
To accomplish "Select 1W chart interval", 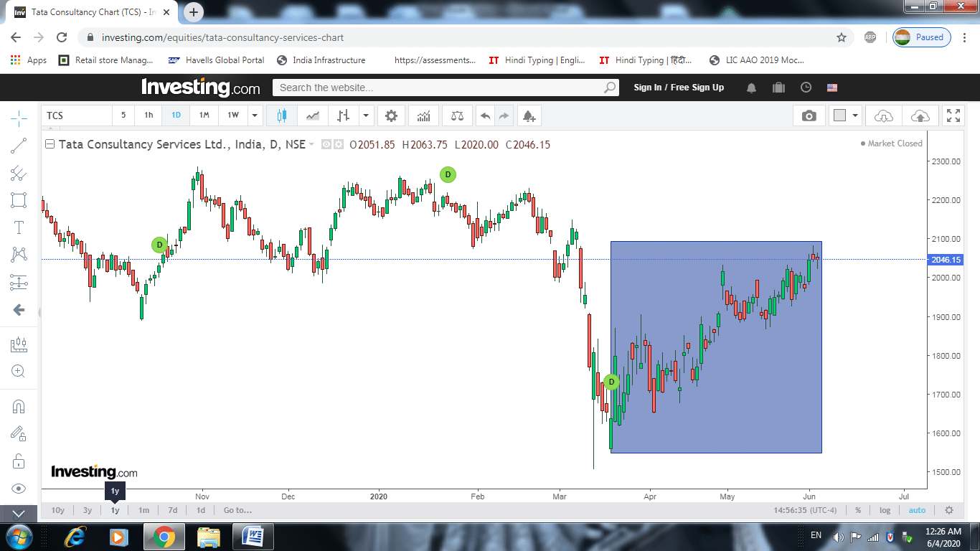I will point(233,116).
